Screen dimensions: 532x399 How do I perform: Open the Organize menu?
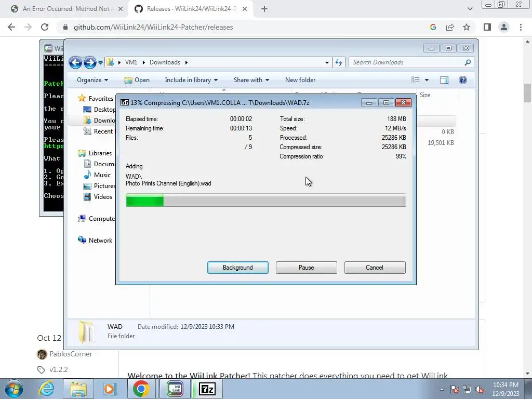92,80
